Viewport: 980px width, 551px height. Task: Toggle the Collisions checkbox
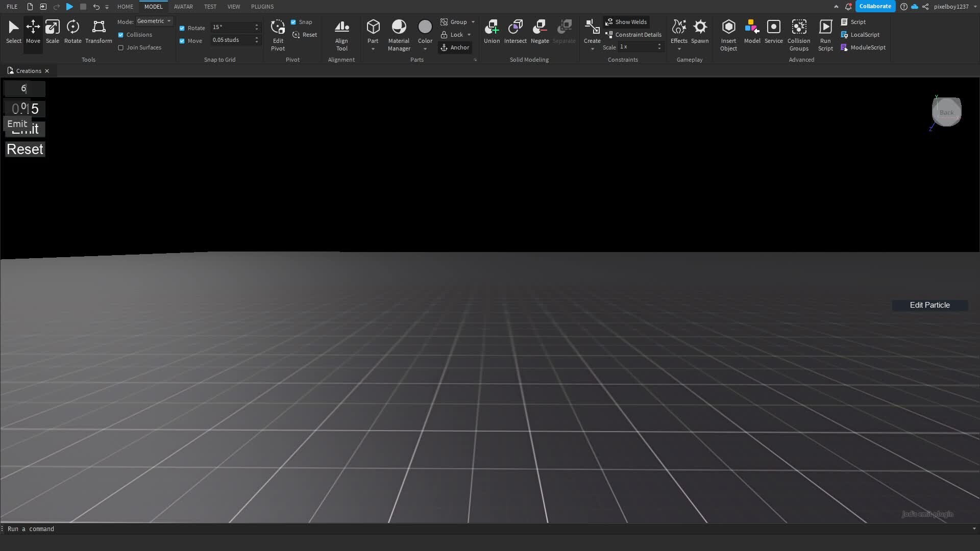[121, 35]
